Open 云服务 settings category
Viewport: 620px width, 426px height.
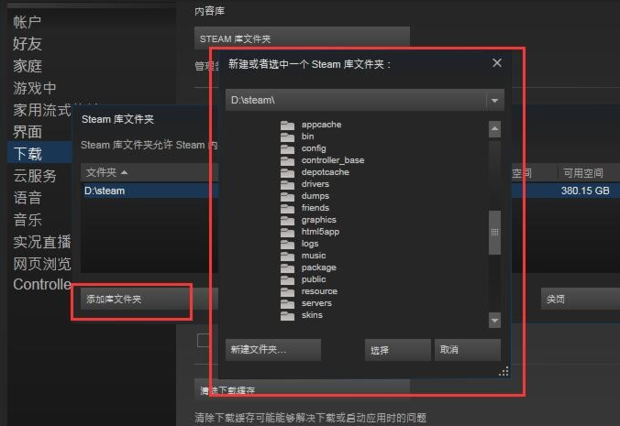34,176
